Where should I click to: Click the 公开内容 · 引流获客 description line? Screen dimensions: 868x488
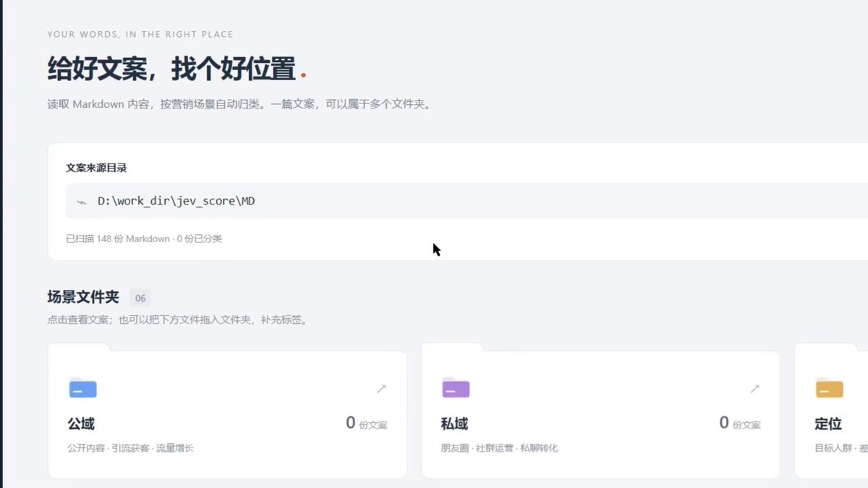pyautogui.click(x=131, y=448)
